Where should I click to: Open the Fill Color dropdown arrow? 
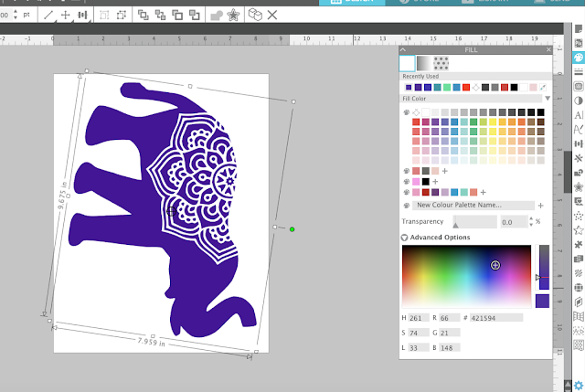548,99
